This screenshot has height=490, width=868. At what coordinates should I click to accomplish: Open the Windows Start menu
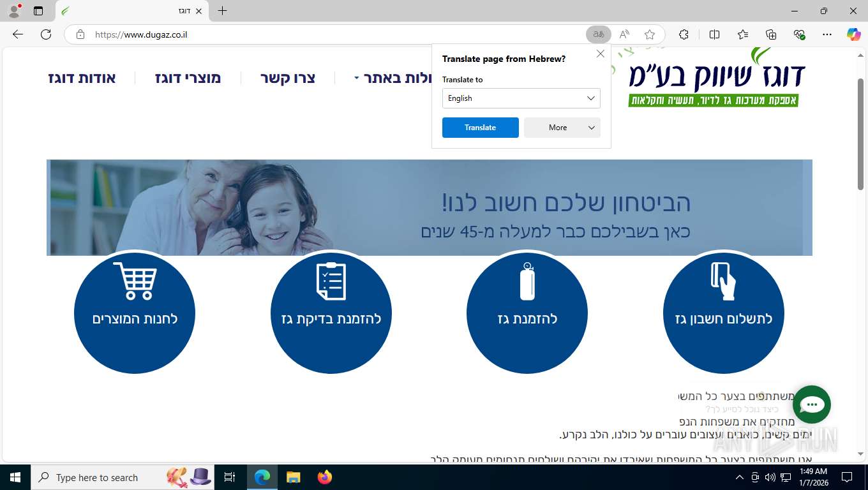point(15,477)
